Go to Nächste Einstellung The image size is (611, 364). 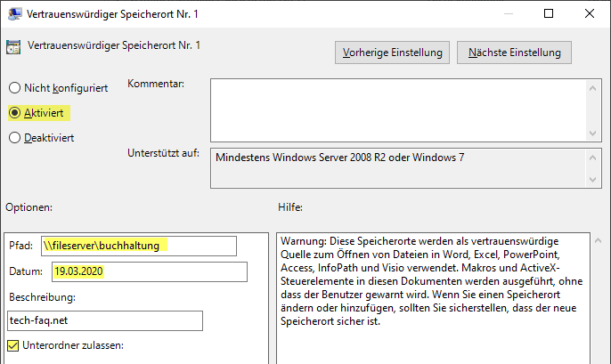coord(514,53)
